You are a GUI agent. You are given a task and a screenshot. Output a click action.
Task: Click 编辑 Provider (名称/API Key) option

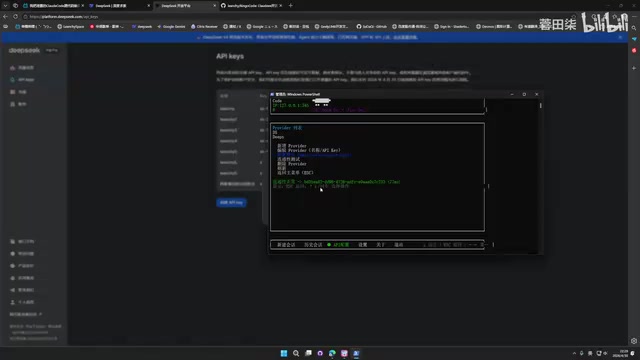point(309,150)
